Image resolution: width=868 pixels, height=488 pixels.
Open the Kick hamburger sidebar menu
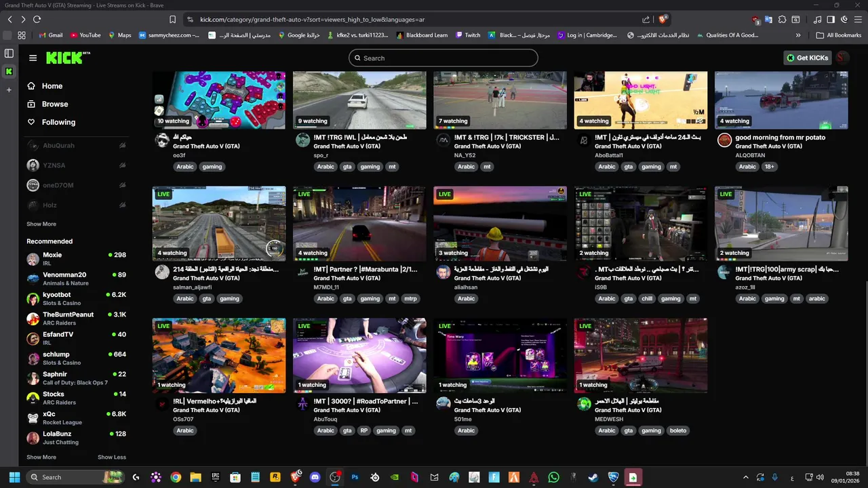click(x=33, y=58)
